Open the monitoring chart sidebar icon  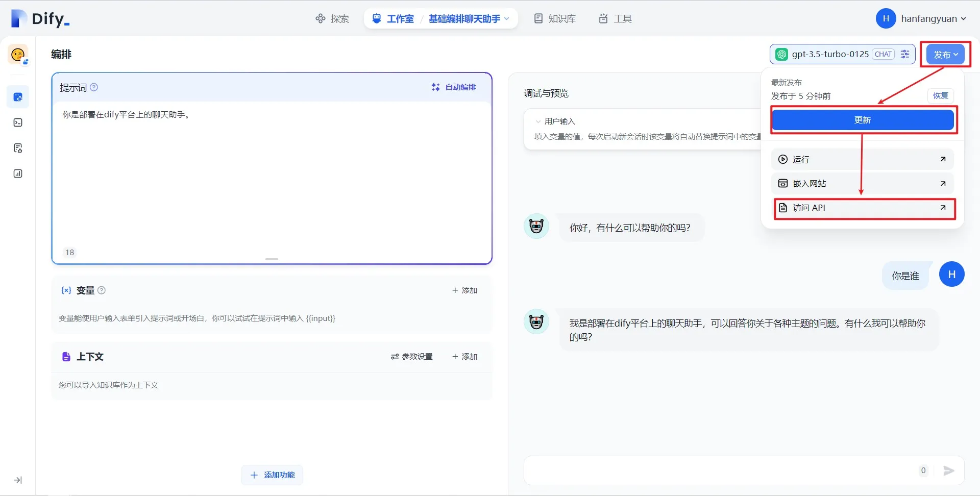(18, 173)
